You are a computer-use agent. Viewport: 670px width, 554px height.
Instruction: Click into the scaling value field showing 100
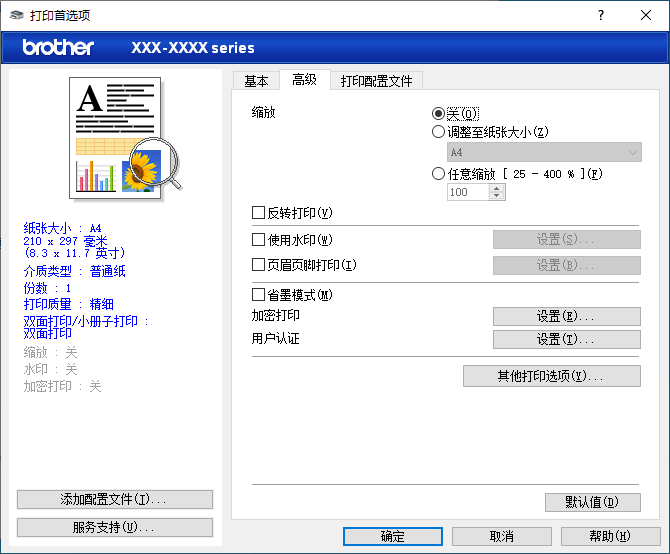468,192
